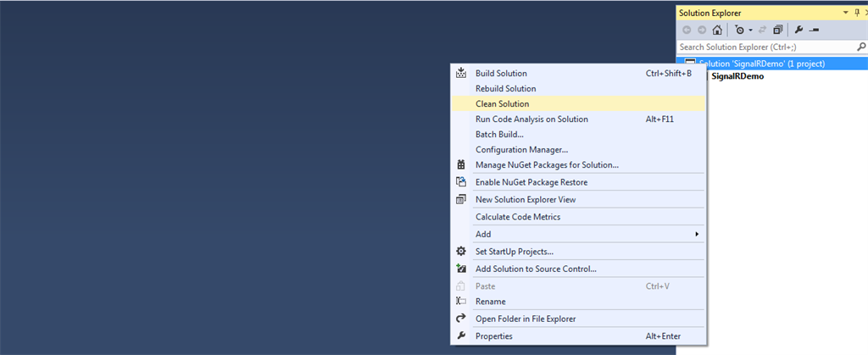The image size is (868, 355).
Task: Open the Solution Explorer window position dropdown
Action: click(846, 13)
